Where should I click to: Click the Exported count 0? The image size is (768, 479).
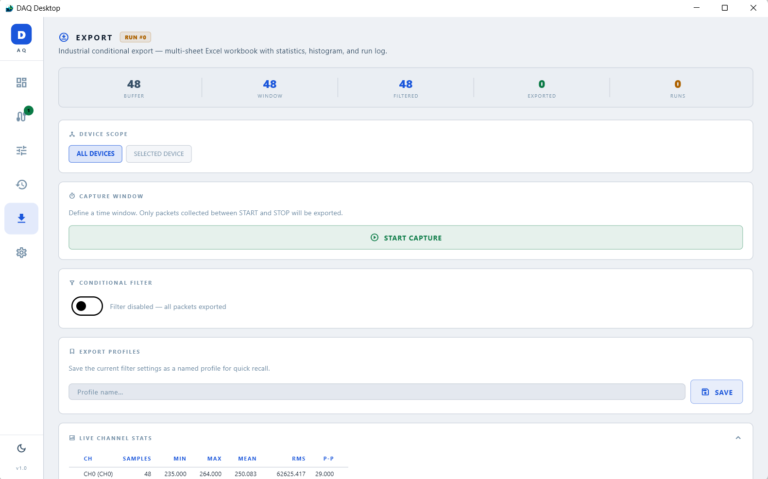click(x=542, y=84)
